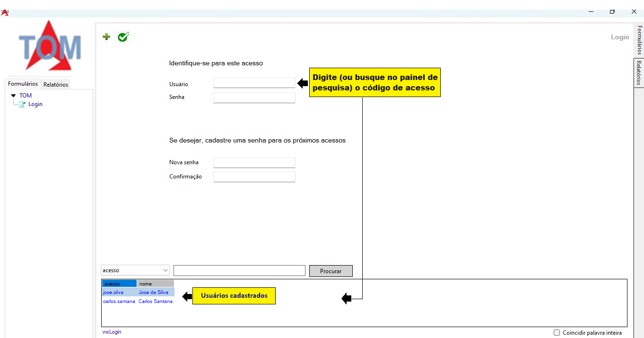Screen dimensions: 644x338
Task: Click into the Usuário input field
Action: (254, 83)
